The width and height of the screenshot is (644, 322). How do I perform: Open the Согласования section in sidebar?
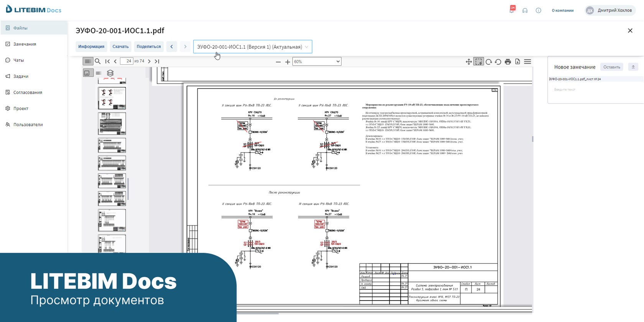[34, 92]
